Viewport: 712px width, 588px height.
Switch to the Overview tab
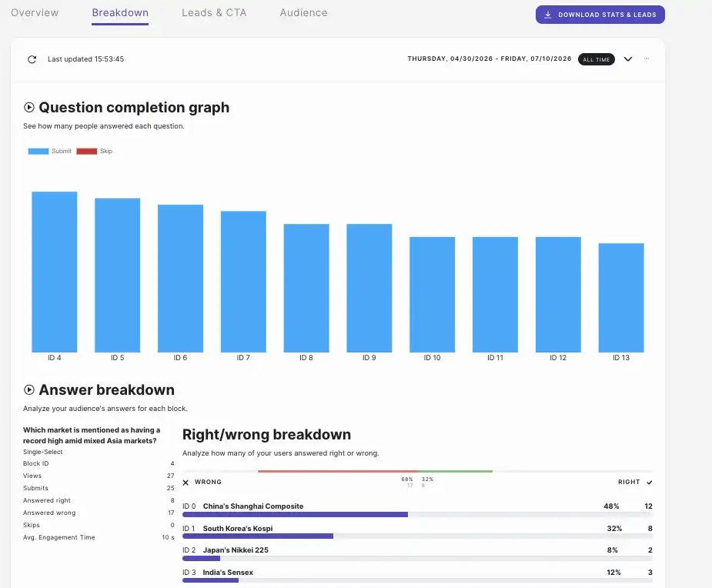point(35,13)
